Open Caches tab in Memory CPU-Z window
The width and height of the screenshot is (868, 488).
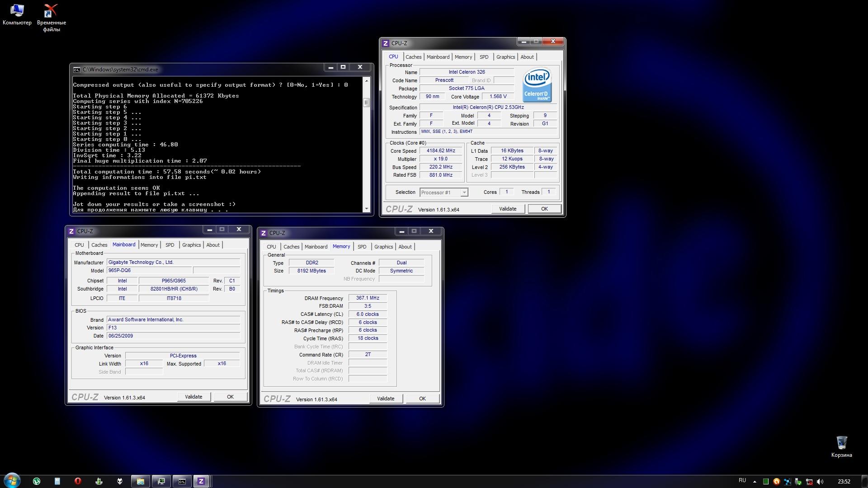[291, 247]
